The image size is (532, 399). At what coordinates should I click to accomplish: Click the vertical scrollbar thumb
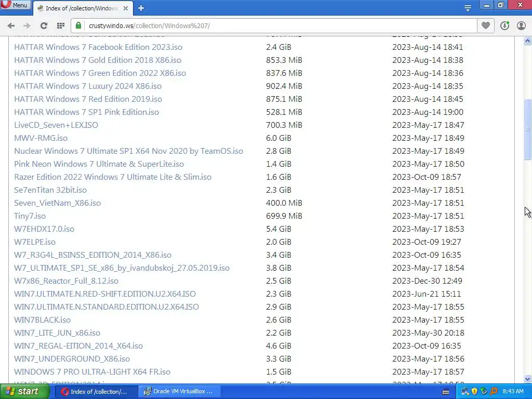pyautogui.click(x=528, y=129)
